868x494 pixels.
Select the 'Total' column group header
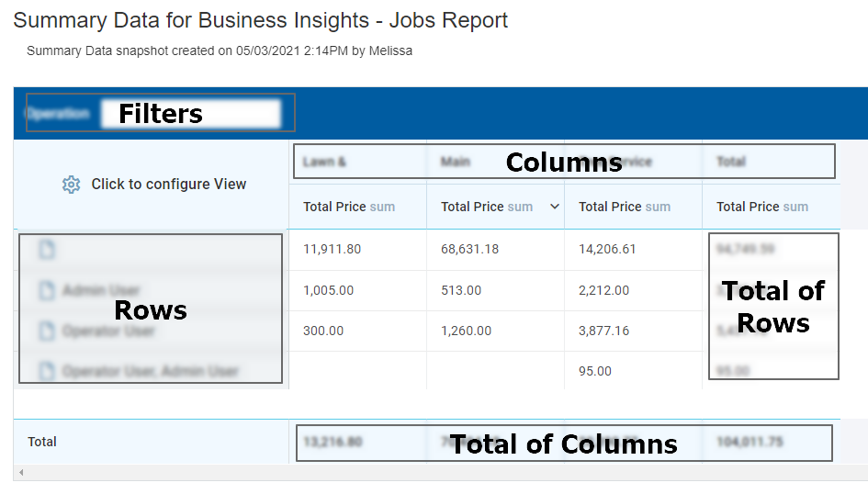(731, 162)
